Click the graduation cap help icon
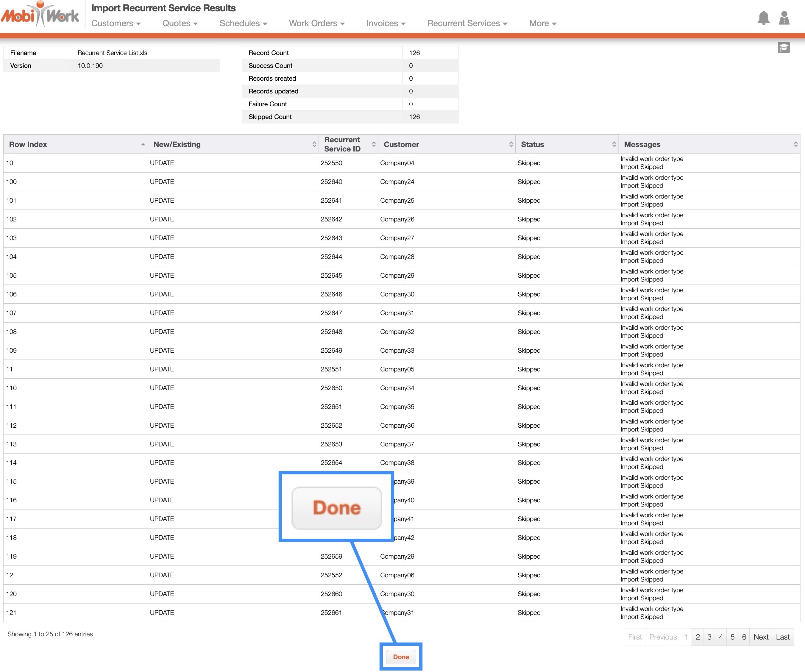Screen dimensions: 805x672 click(x=784, y=48)
